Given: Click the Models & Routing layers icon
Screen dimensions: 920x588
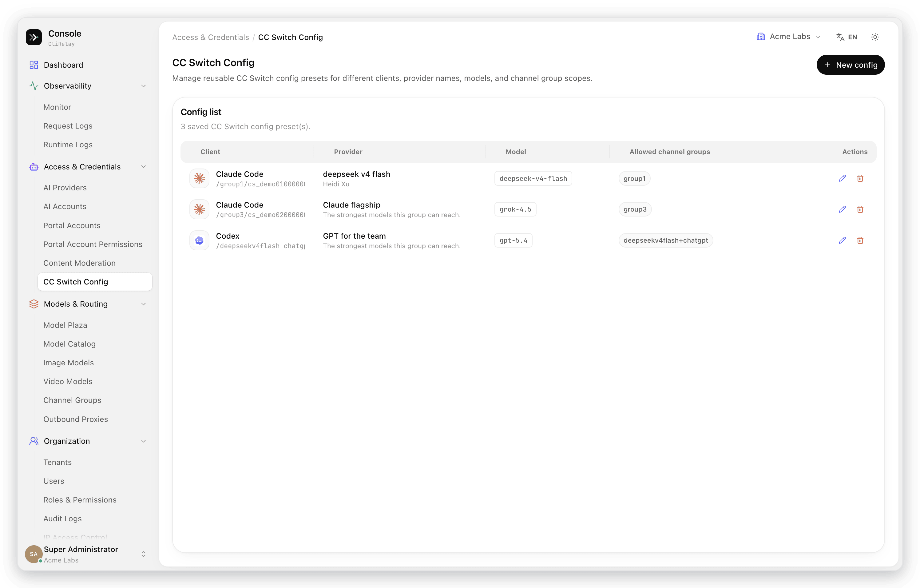Looking at the screenshot, I should [34, 304].
